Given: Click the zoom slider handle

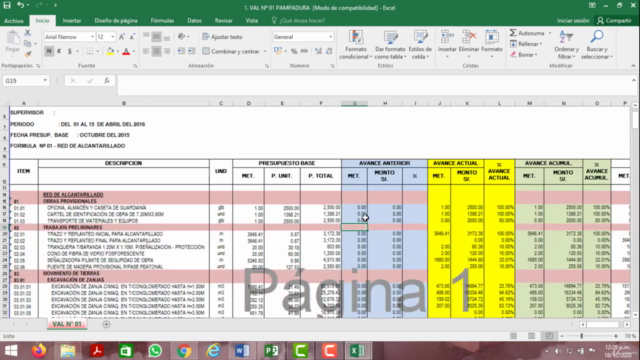Looking at the screenshot, I should (x=582, y=336).
